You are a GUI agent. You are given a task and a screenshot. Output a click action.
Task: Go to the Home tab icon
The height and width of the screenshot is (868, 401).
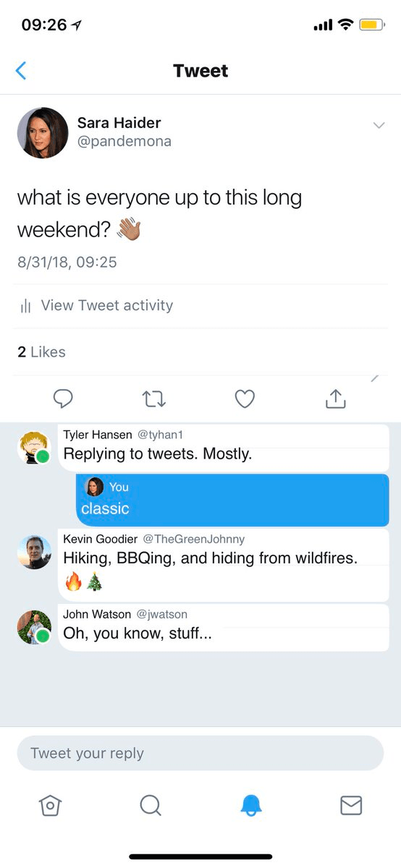coord(49,805)
